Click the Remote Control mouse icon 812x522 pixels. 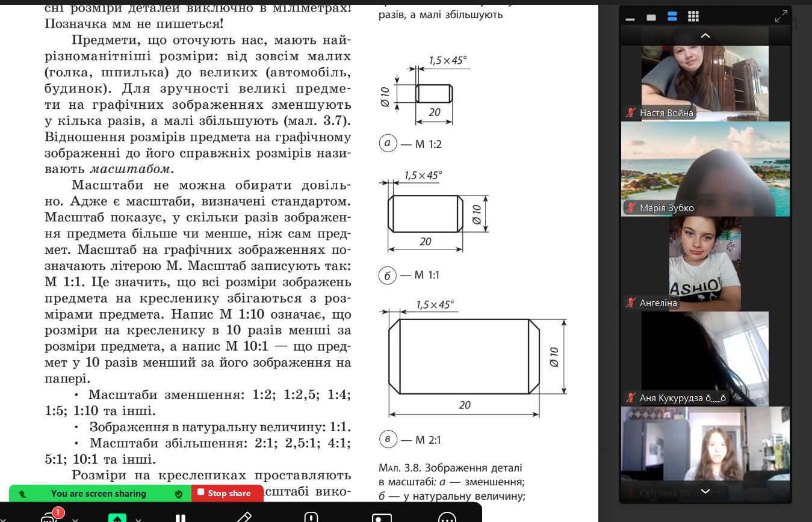coord(311,517)
